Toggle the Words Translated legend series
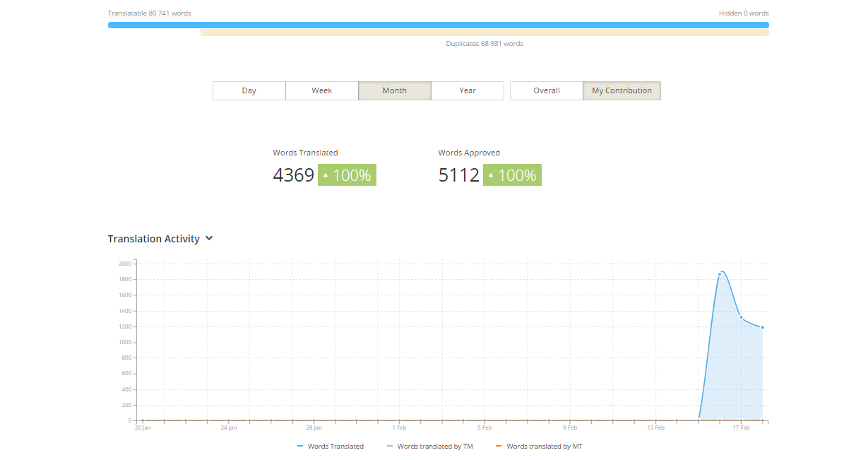868x460 pixels. [331, 447]
